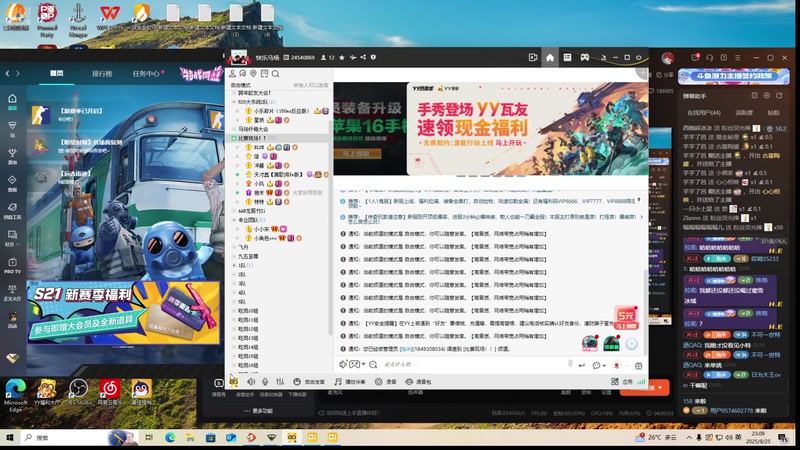Image resolution: width=800 pixels, height=450 pixels.
Task: Click 自由发言 speaking mode button
Action: (309, 382)
